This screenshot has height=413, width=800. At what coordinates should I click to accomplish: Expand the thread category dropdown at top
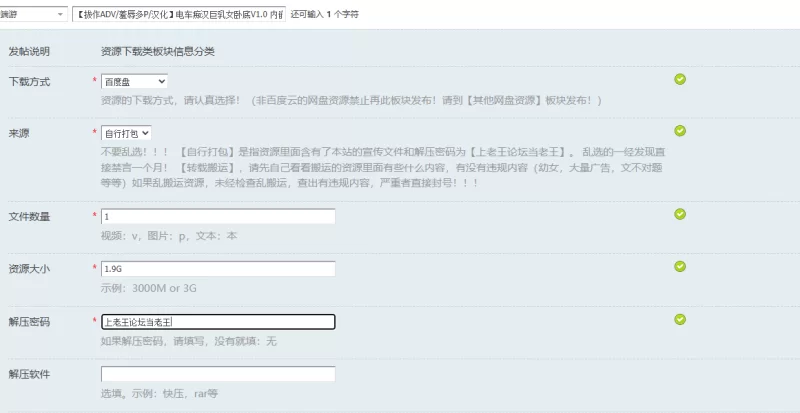coord(33,14)
